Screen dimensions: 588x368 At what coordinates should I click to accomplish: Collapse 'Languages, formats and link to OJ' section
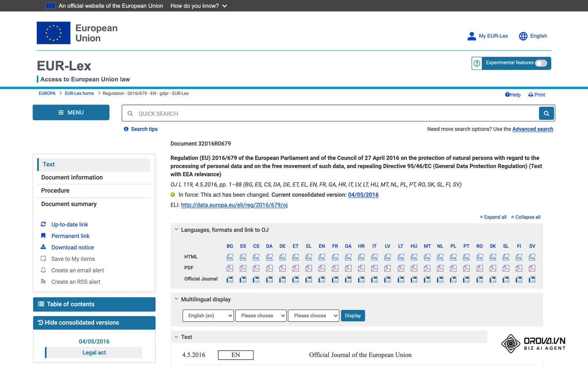176,229
